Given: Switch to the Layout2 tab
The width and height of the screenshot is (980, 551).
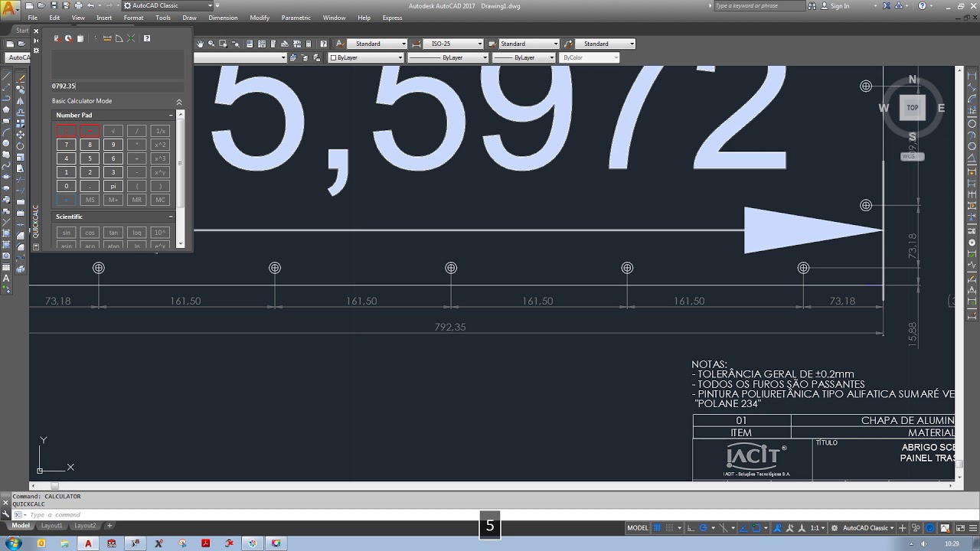Looking at the screenshot, I should tap(85, 526).
